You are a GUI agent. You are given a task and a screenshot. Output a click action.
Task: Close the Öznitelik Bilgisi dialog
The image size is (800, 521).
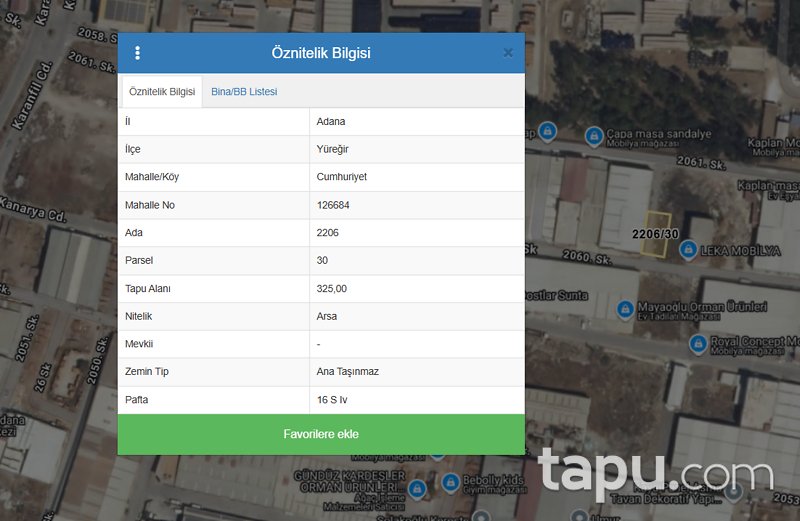(x=508, y=53)
